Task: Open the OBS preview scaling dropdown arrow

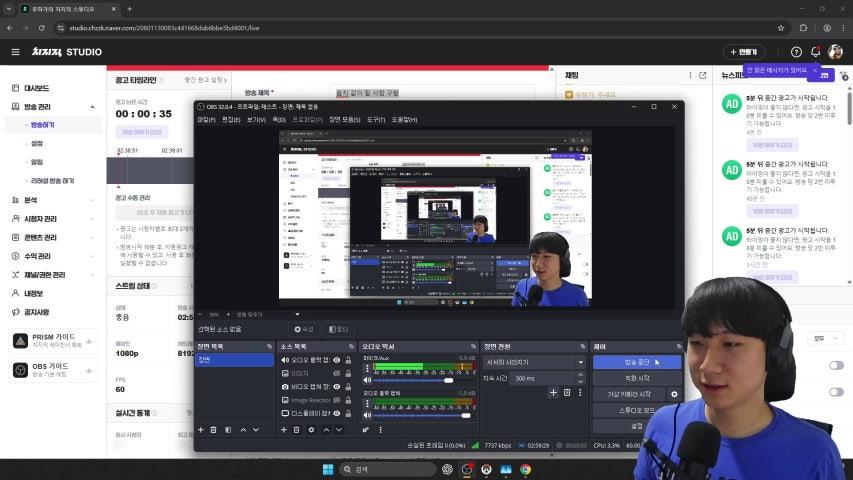Action: 297,315
